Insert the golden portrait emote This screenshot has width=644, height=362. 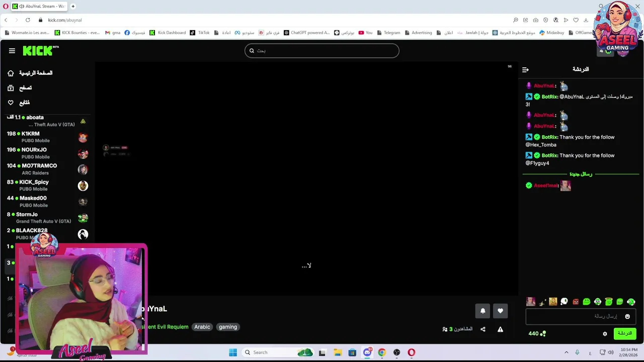[x=553, y=302]
